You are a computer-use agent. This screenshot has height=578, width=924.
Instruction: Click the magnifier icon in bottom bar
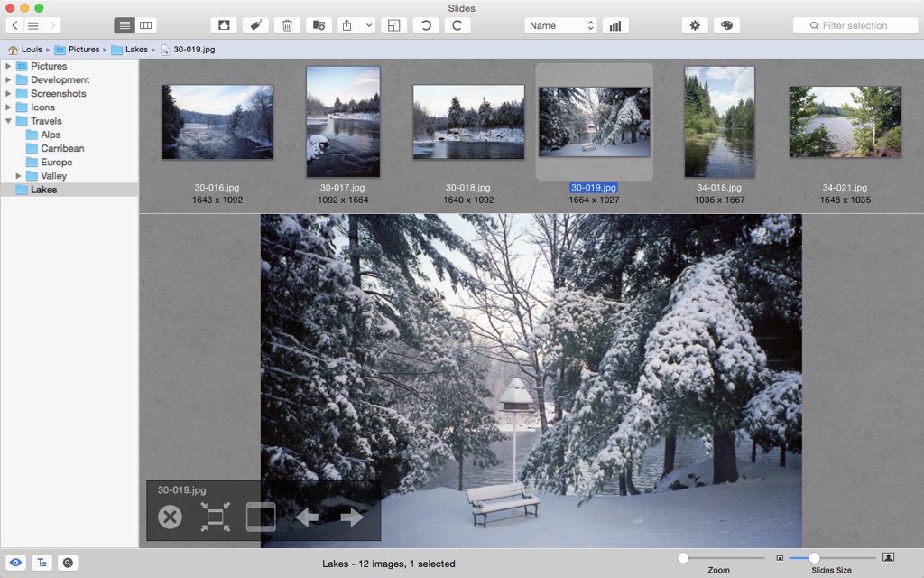pyautogui.click(x=68, y=563)
